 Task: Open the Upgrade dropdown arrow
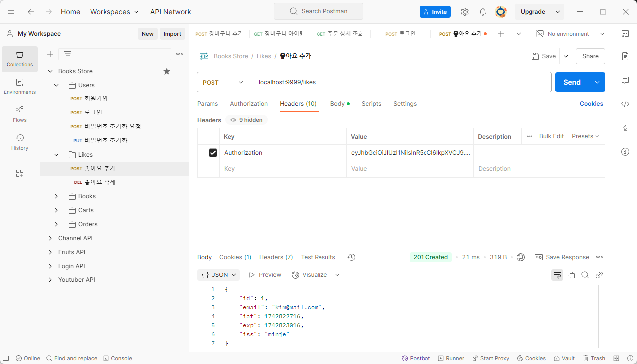pyautogui.click(x=558, y=12)
